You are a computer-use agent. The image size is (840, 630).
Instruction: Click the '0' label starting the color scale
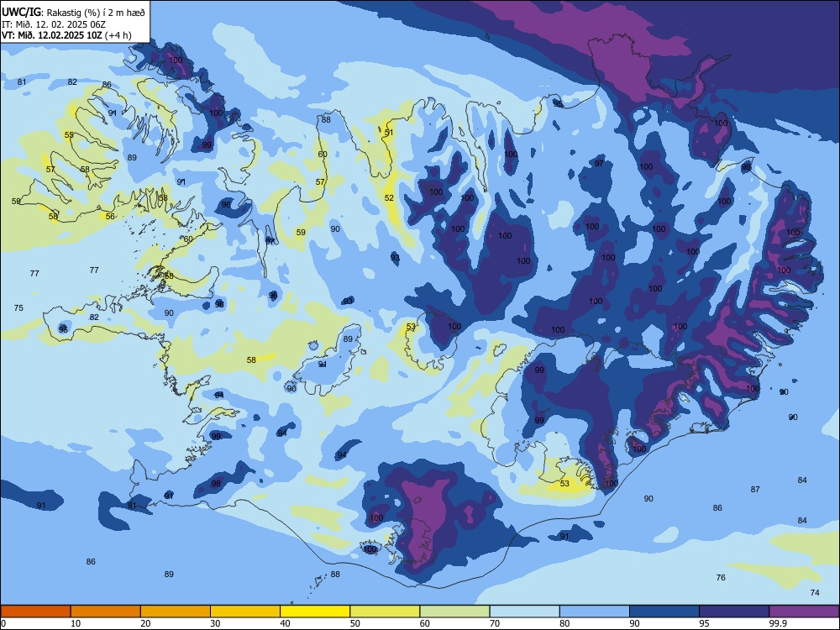(3, 623)
